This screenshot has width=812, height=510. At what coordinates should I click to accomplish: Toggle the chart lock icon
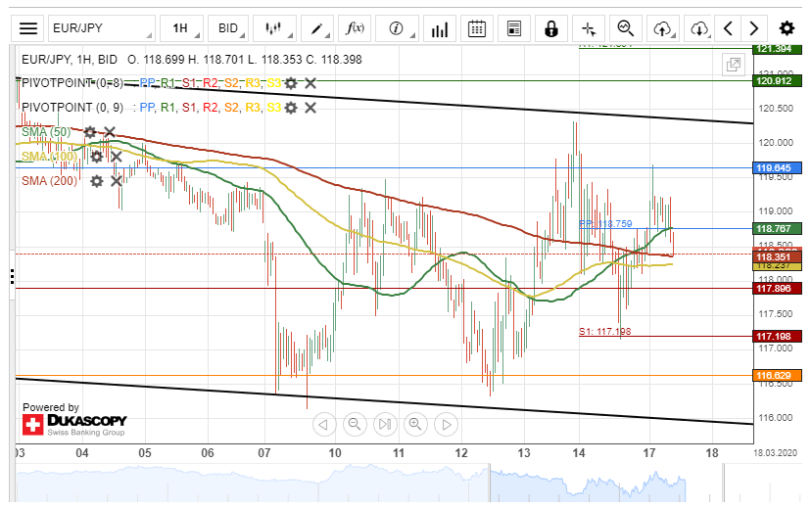551,28
